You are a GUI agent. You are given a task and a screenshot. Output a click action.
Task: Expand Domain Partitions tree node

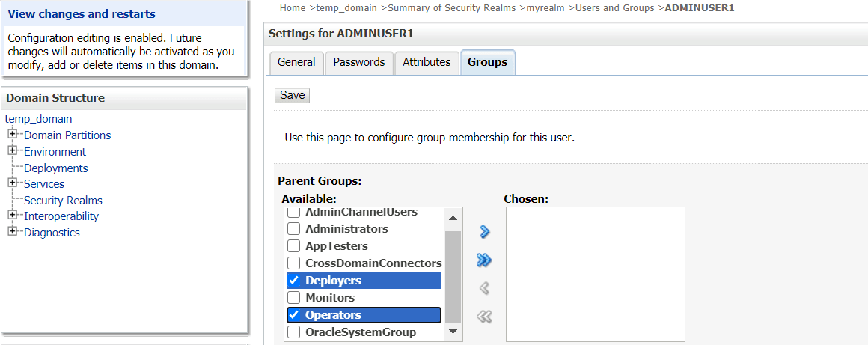tap(12, 135)
